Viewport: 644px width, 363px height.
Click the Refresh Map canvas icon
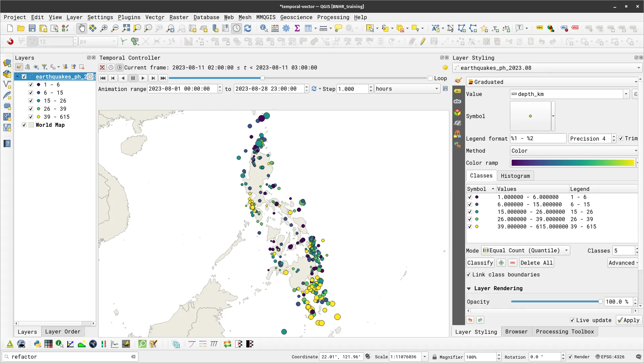click(248, 28)
